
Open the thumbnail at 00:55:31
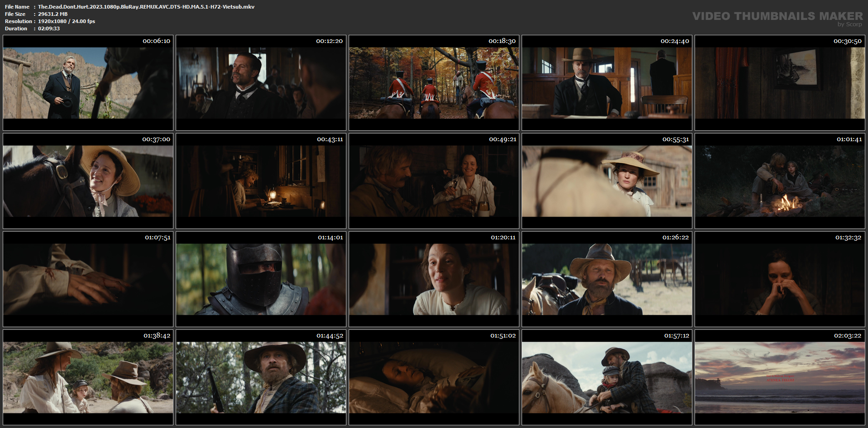tap(607, 181)
